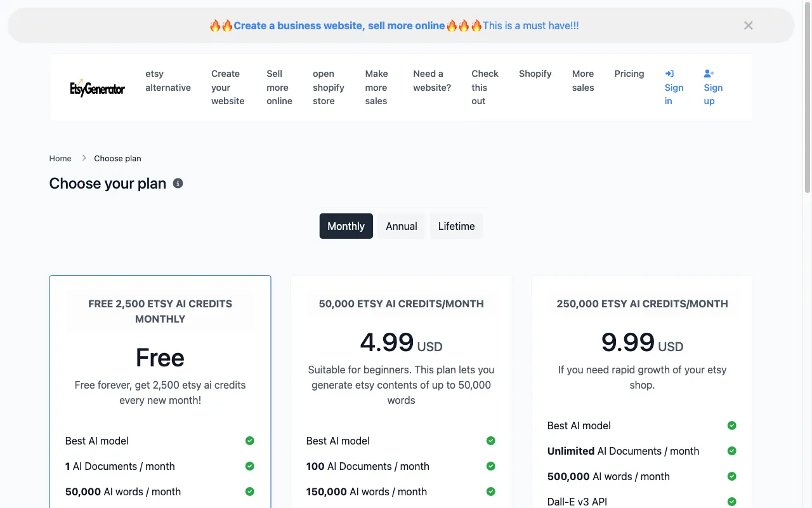Click the Sign up user-plus icon
Viewport: 812px width, 508px height.
coord(709,74)
